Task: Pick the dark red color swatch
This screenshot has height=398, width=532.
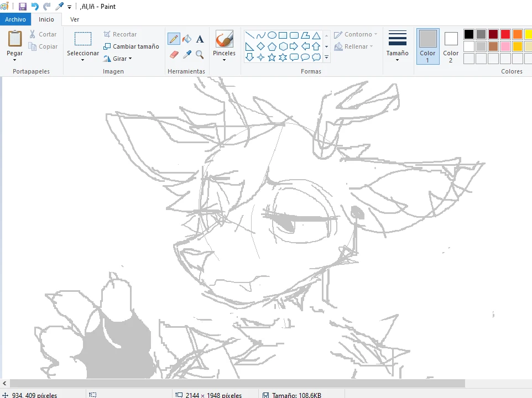Action: coord(493,34)
